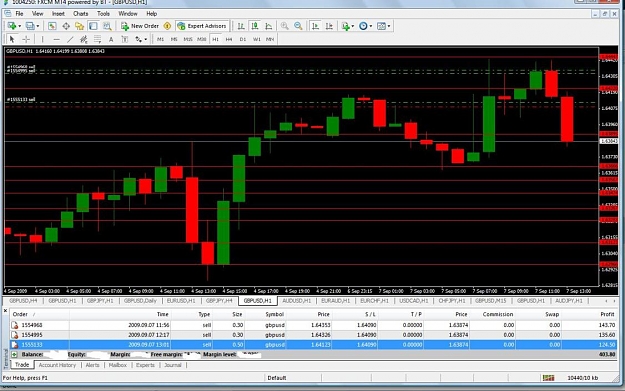Open the Charts menu
This screenshot has width=625, height=391.
(x=81, y=14)
